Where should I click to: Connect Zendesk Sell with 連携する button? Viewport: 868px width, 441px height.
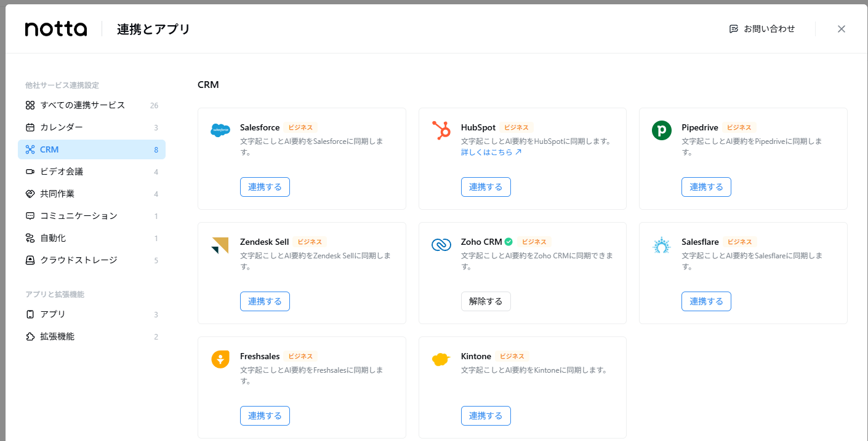tap(265, 301)
